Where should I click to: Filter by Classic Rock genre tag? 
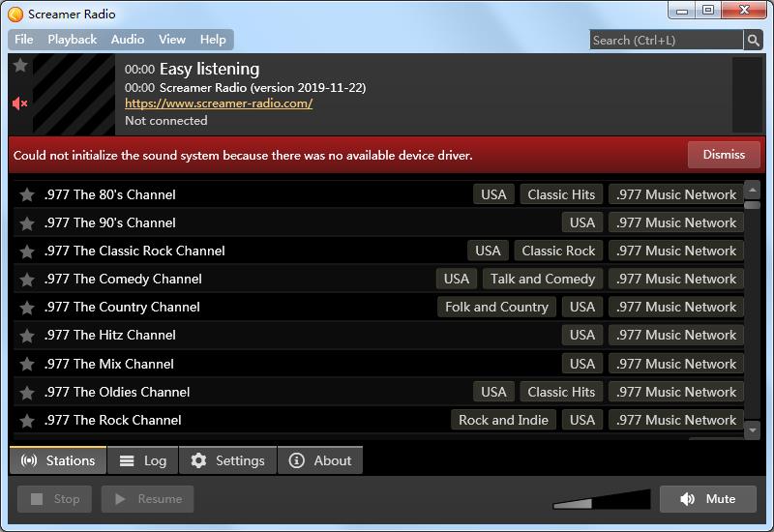pyautogui.click(x=558, y=251)
